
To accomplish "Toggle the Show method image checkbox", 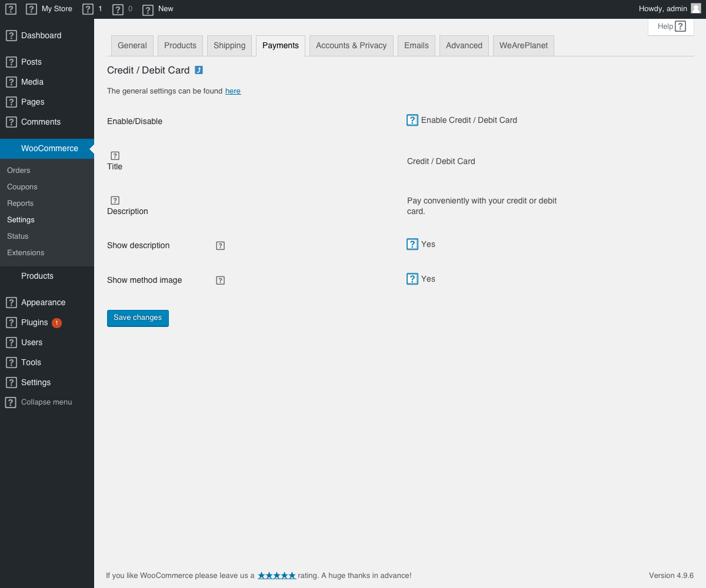I will pos(412,278).
